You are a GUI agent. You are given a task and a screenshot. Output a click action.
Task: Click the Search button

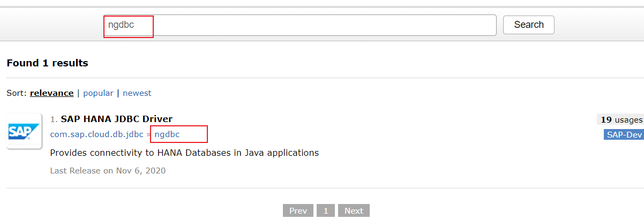pos(529,25)
